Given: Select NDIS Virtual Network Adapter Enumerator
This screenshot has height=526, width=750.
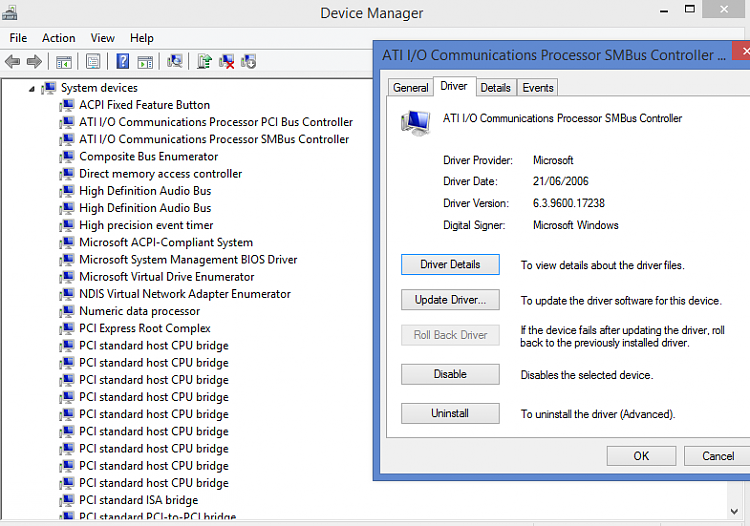Looking at the screenshot, I should pyautogui.click(x=185, y=294).
